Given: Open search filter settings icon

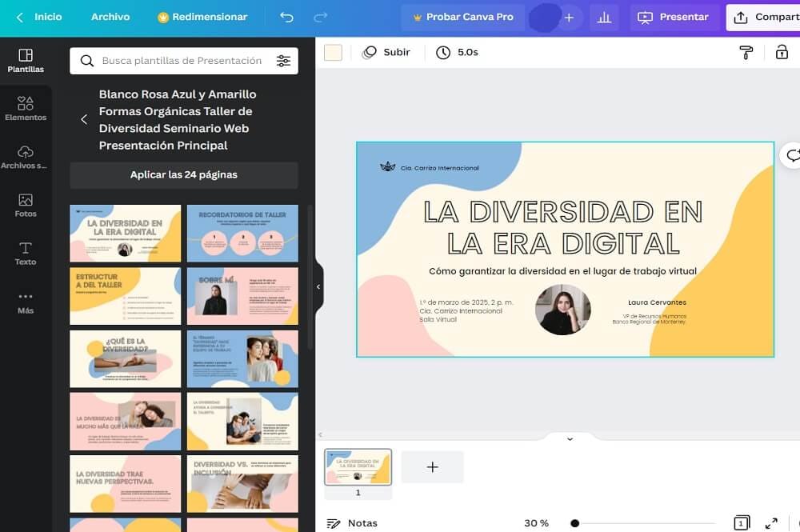Looking at the screenshot, I should (x=283, y=61).
